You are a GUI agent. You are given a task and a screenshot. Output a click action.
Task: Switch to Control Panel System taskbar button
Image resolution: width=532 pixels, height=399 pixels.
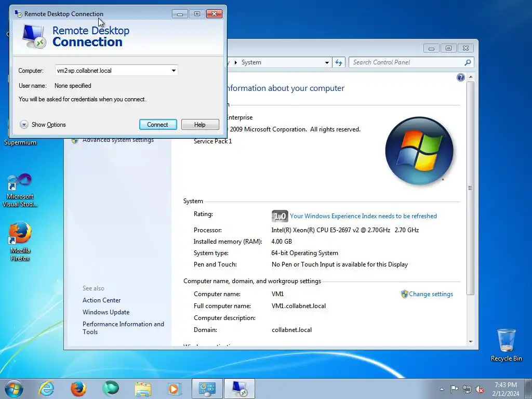(207, 389)
